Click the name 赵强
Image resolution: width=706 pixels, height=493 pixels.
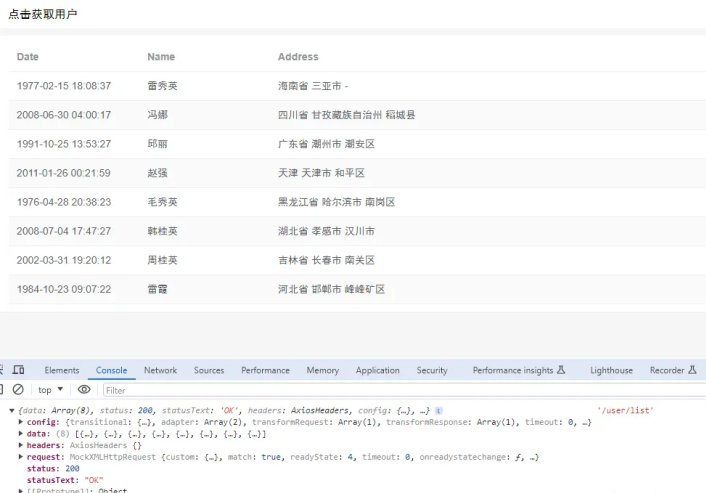tap(158, 173)
